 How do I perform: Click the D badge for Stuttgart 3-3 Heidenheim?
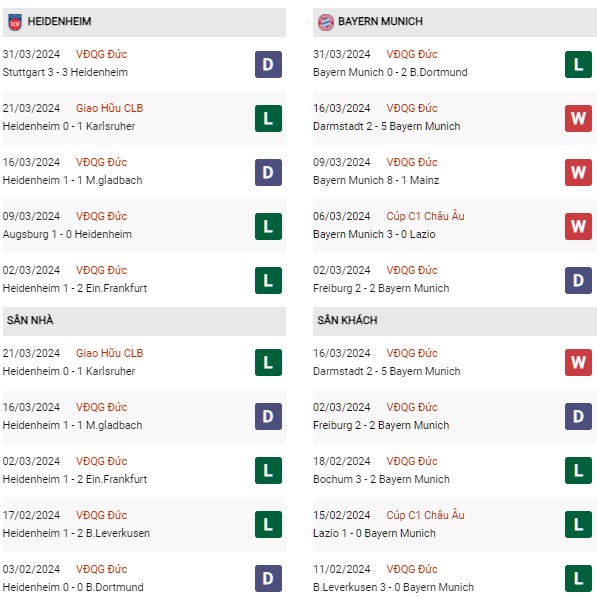click(x=268, y=64)
